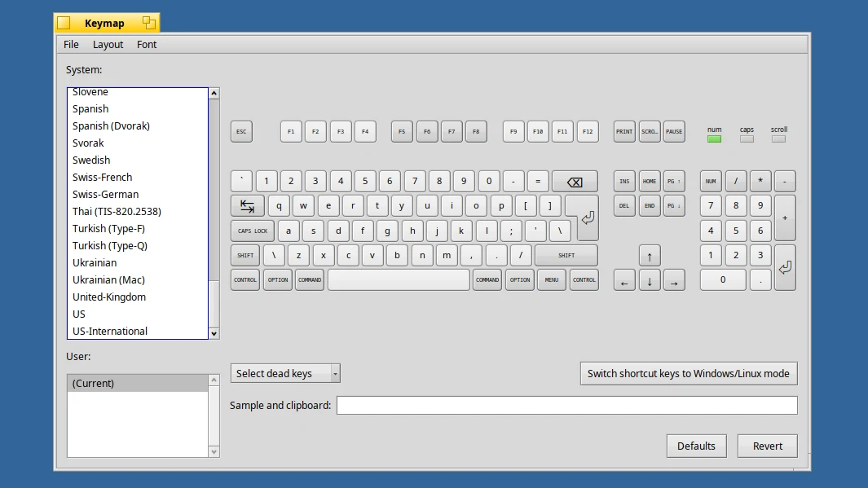Switch shortcut keys to Windows/Linux mode
The height and width of the screenshot is (488, 868).
pos(688,373)
